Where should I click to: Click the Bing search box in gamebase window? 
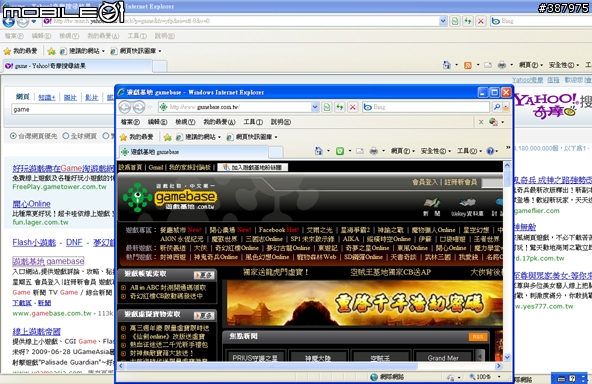(x=426, y=107)
